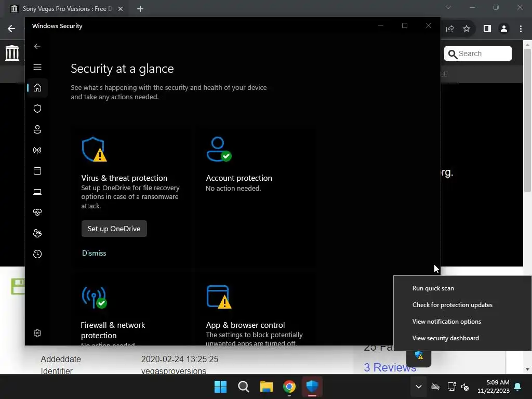Click the Virus & threat protection shield tile icon

95,149
